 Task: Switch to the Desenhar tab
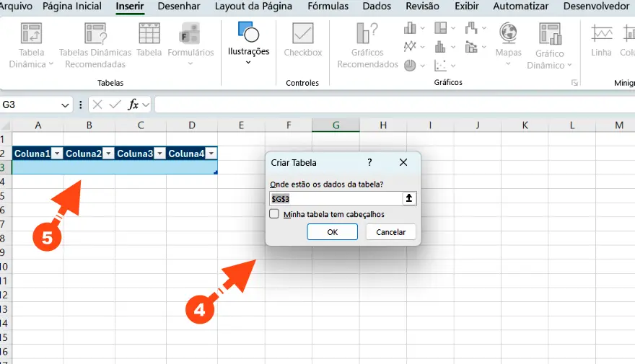(x=179, y=6)
